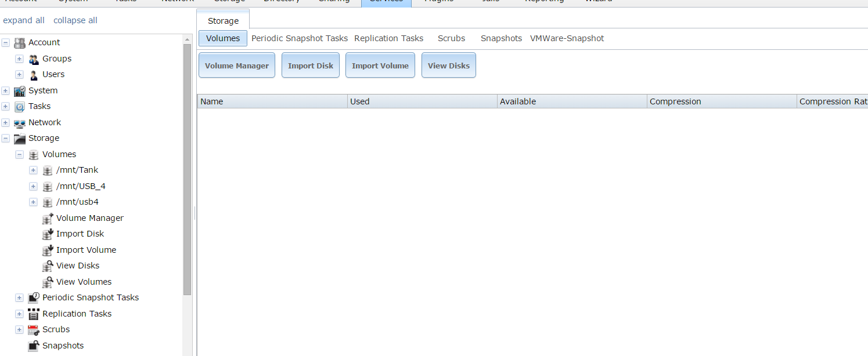Screen dimensions: 868x356
Task: Expand the Tasks tree node
Action: coord(6,107)
